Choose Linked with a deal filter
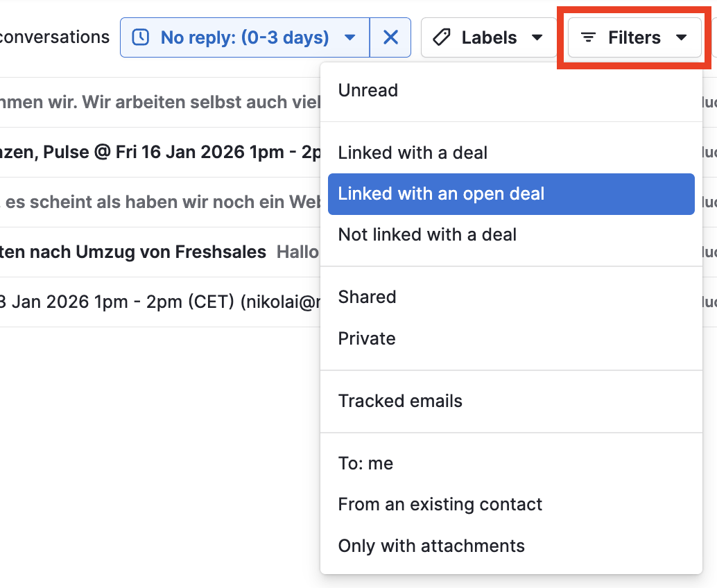The image size is (717, 588). coord(413,153)
